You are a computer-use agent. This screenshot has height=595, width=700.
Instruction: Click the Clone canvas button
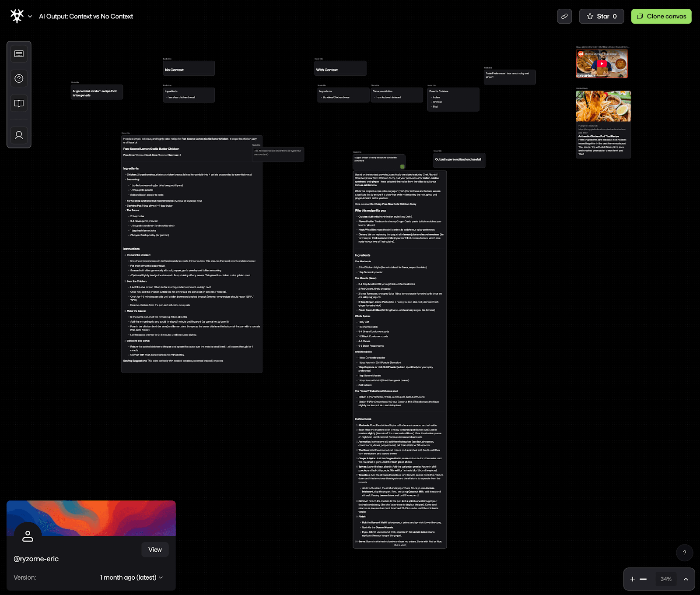pyautogui.click(x=661, y=16)
